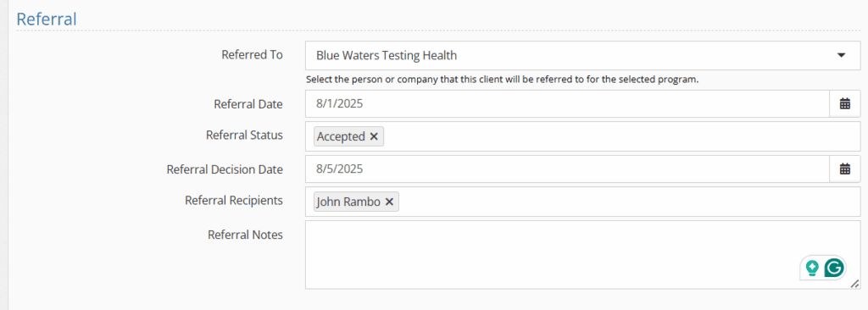Click the Grammarly G icon
The height and width of the screenshot is (310, 868).
click(x=834, y=268)
